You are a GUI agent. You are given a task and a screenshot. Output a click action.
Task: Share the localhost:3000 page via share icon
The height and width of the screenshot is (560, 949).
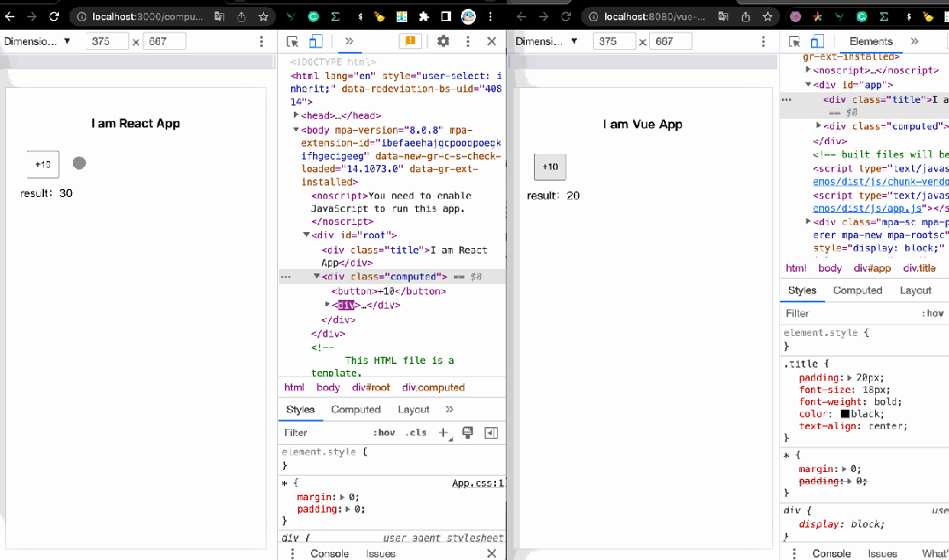242,17
